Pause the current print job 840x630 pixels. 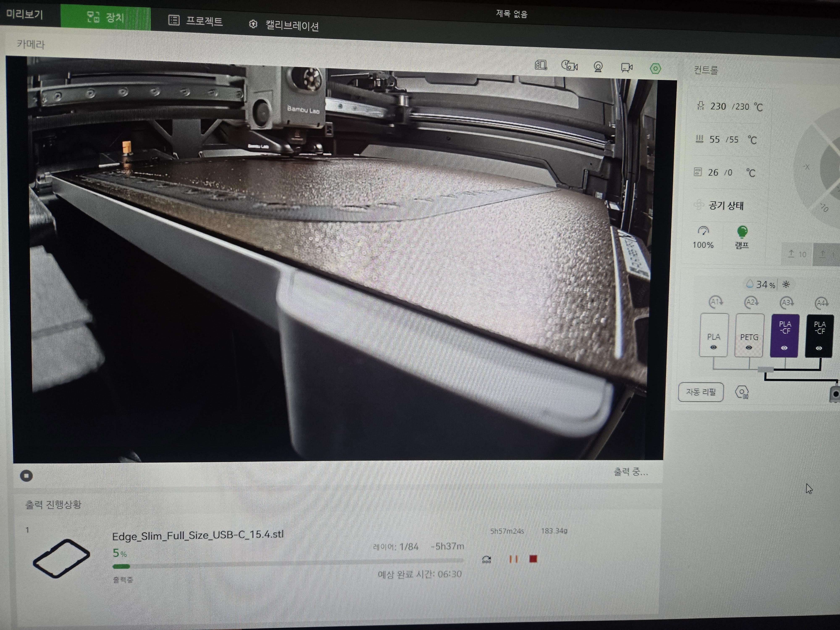pyautogui.click(x=513, y=559)
